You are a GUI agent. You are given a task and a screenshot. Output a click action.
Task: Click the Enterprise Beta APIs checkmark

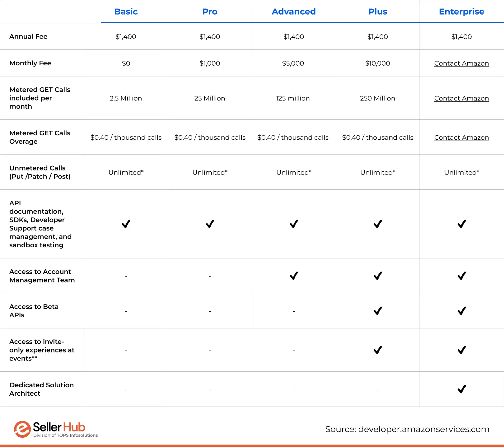462,311
